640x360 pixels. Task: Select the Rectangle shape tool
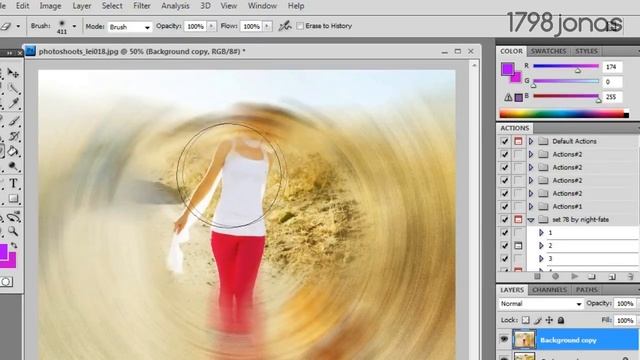(x=13, y=199)
